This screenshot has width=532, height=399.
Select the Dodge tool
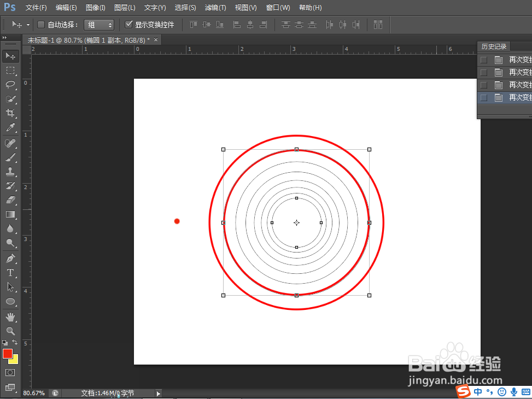10,243
